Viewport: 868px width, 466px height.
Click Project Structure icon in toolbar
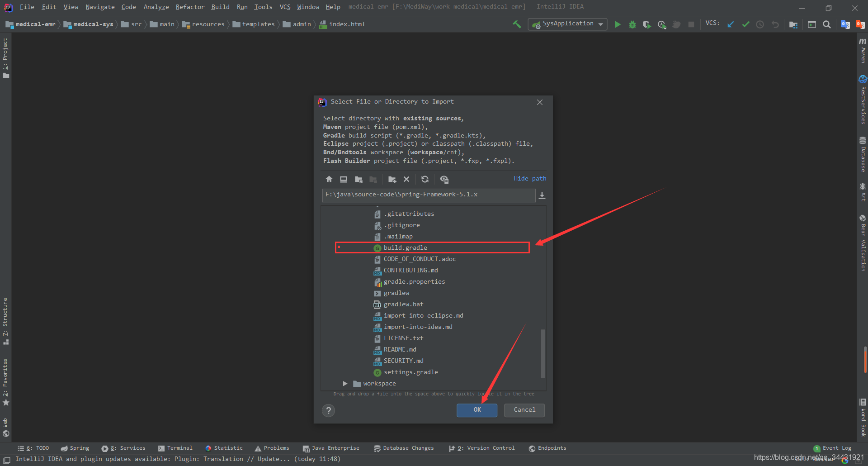click(793, 24)
